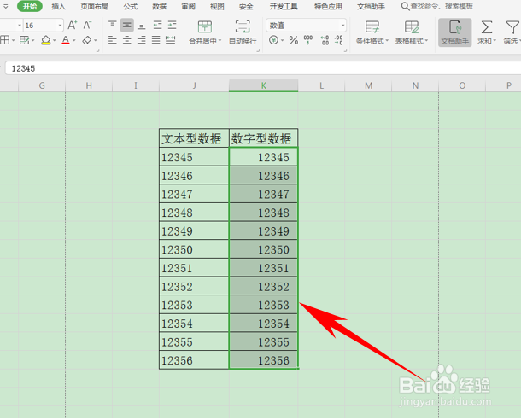The image size is (521, 420).
Task: Open font color dropdown arrow
Action: pos(74,41)
